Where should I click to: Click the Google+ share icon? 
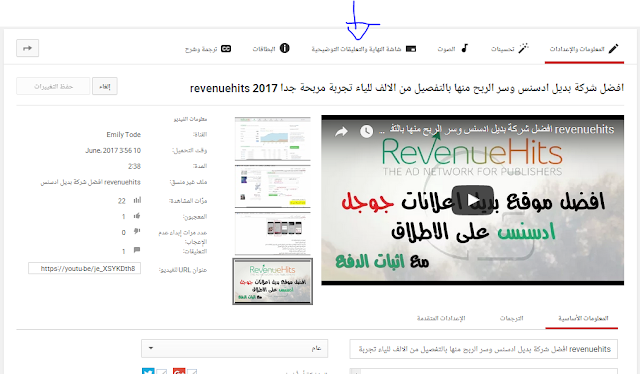pyautogui.click(x=179, y=371)
